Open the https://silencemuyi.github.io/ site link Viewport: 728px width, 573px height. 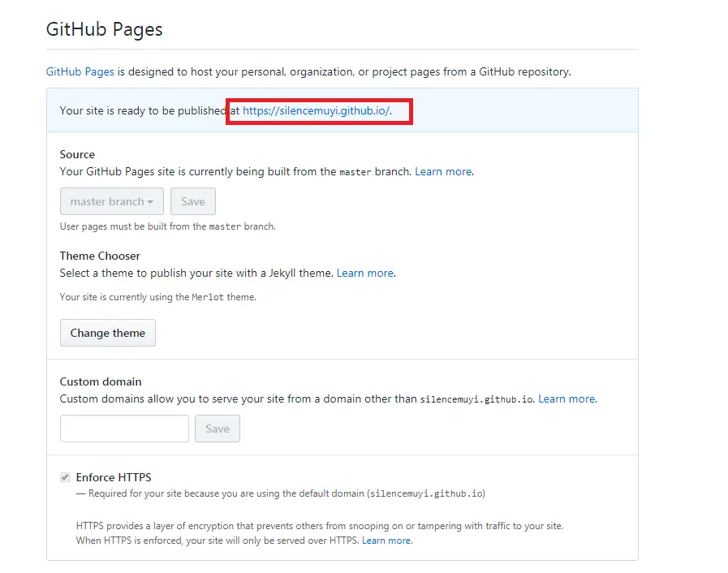coord(317,111)
